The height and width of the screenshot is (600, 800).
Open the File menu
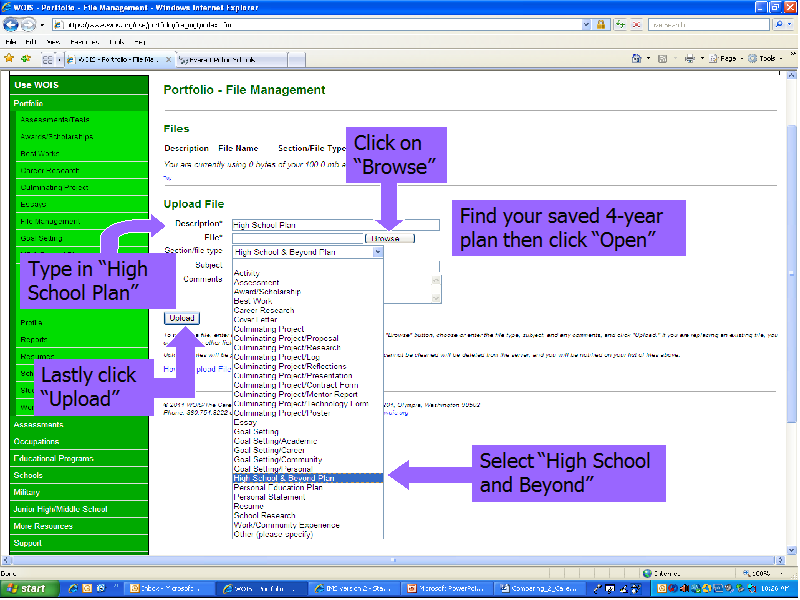[10, 42]
